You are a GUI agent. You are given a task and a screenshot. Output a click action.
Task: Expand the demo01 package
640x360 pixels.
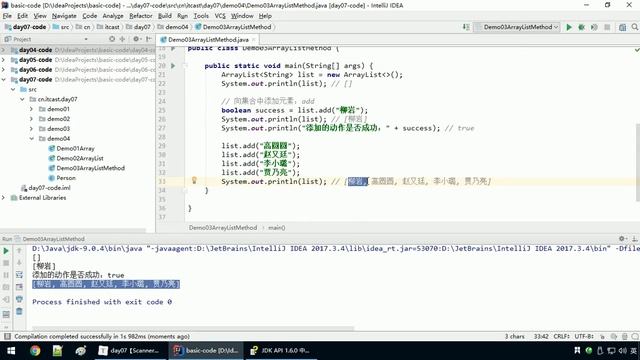pyautogui.click(x=31, y=109)
